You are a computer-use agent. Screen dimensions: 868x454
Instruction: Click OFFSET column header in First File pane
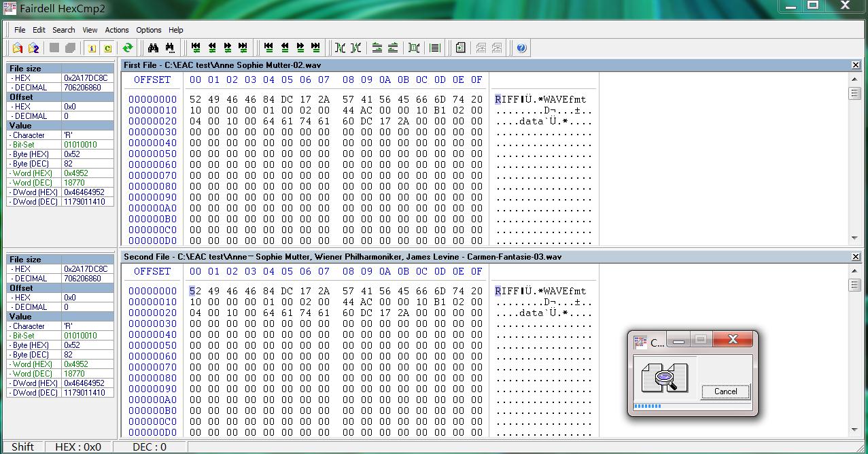point(152,80)
